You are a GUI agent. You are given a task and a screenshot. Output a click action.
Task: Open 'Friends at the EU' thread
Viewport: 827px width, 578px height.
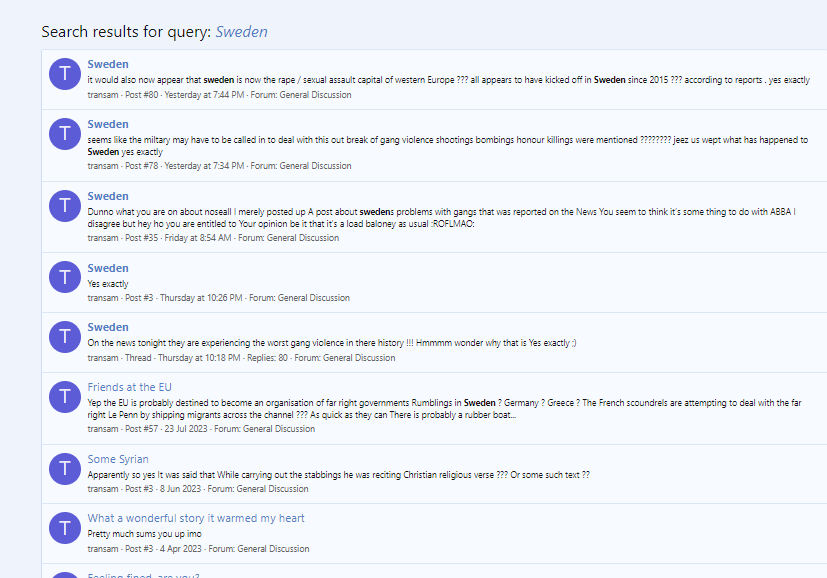point(129,387)
